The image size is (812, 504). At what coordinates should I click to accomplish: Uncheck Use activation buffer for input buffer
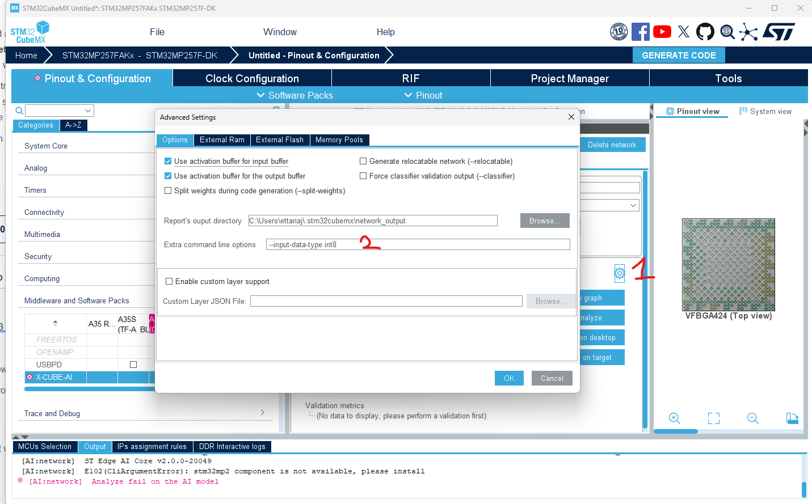tap(168, 161)
